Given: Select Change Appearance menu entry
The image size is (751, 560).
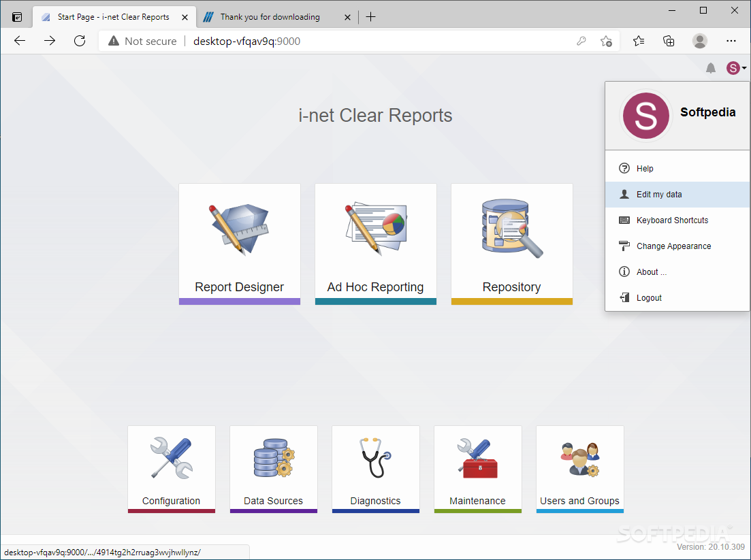Looking at the screenshot, I should click(x=677, y=246).
